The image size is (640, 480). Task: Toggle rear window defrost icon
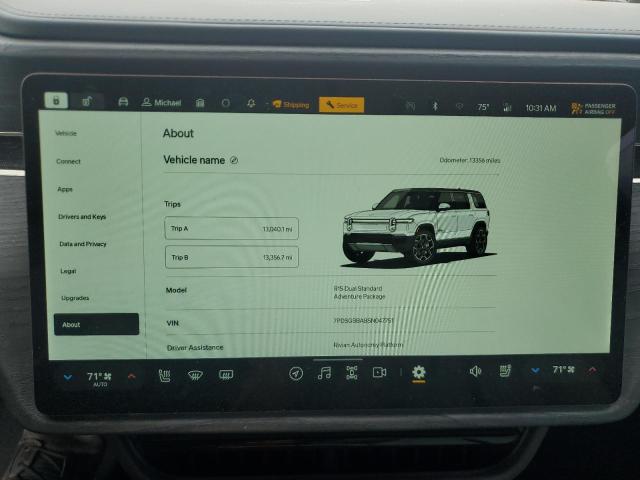(x=226, y=374)
